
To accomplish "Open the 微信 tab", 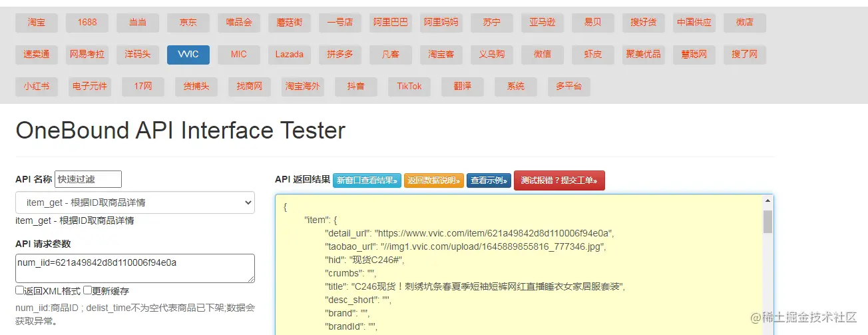I will [542, 55].
